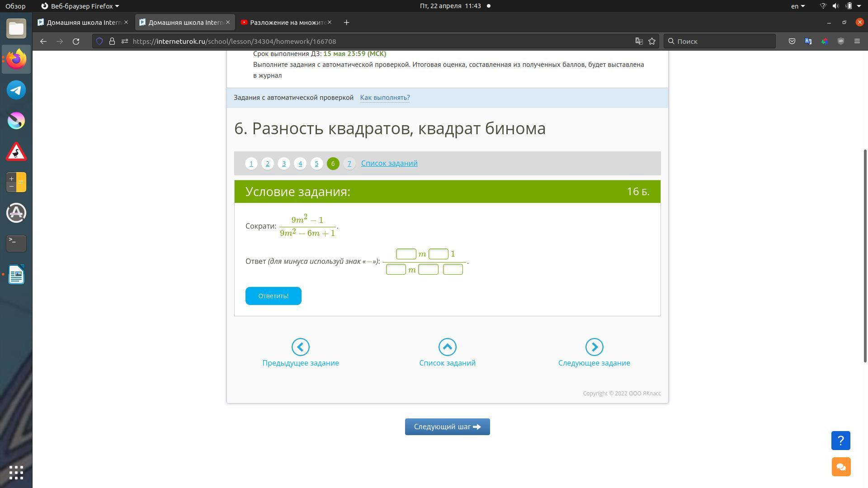
Task: Open the Terminal from the dock
Action: (16, 244)
